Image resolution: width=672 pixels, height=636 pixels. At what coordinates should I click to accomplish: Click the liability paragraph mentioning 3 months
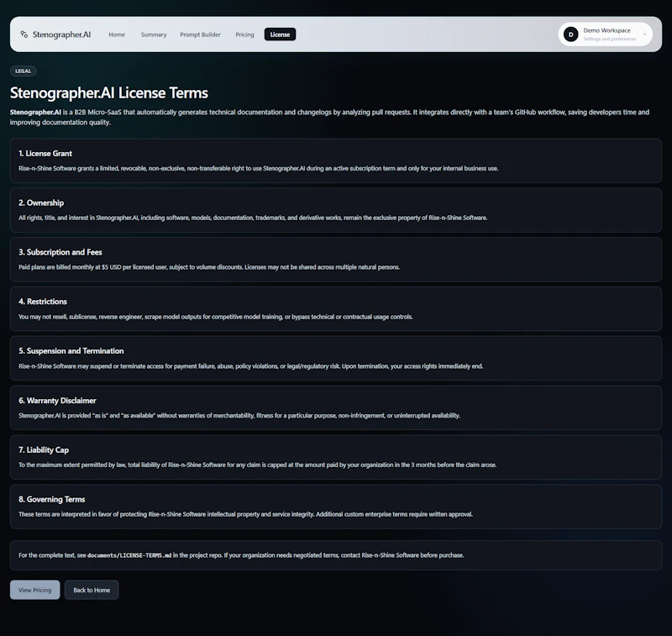click(x=258, y=465)
